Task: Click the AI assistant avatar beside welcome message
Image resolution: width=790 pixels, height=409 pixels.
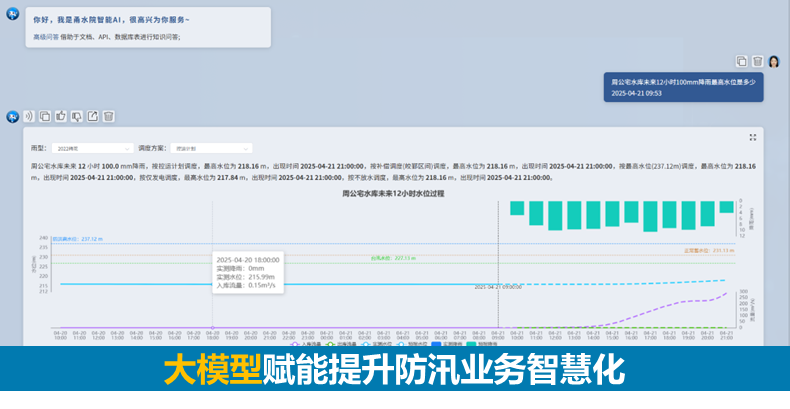Action: click(x=12, y=19)
